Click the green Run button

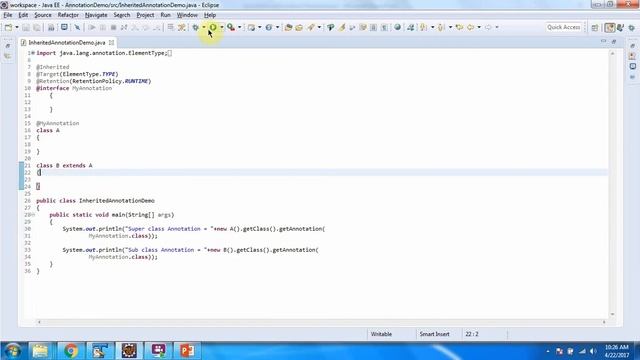213,27
